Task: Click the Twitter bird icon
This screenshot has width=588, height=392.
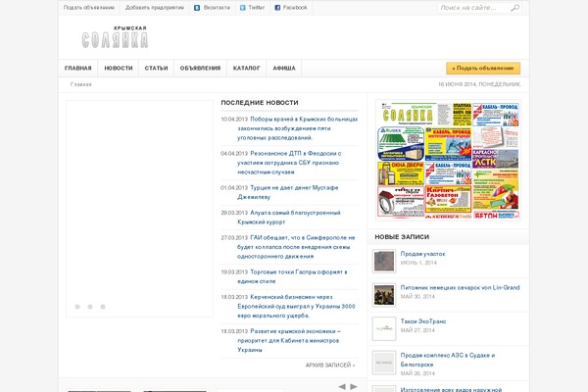Action: click(243, 8)
